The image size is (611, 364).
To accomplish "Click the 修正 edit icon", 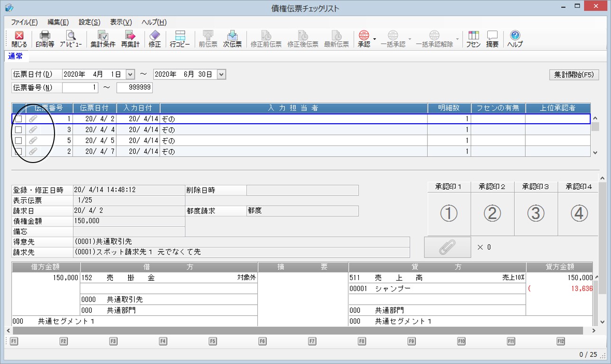I will coord(155,39).
